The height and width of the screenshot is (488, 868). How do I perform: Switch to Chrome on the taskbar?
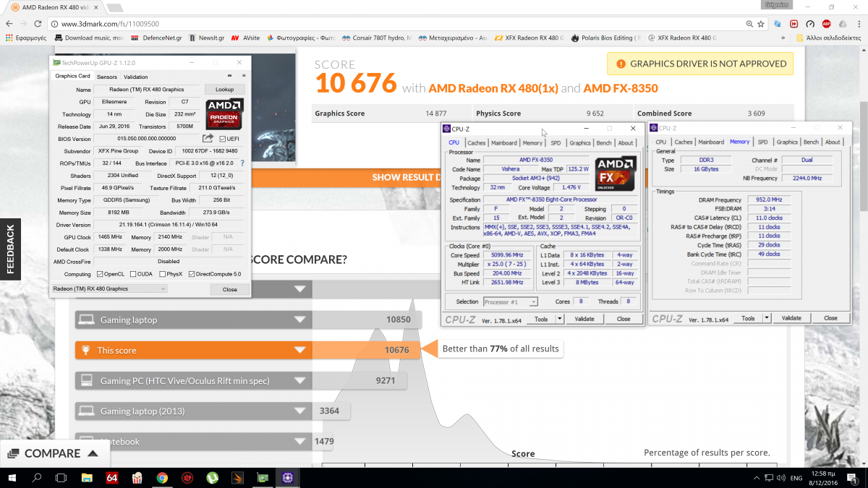click(x=162, y=478)
